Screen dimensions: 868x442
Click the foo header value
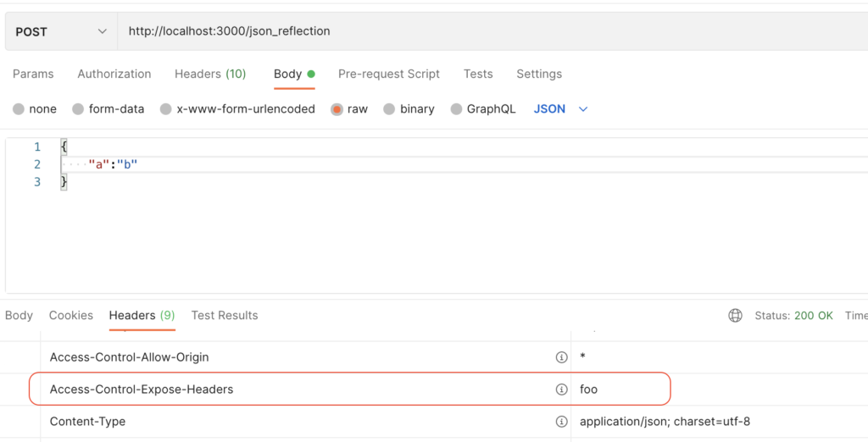pyautogui.click(x=588, y=390)
